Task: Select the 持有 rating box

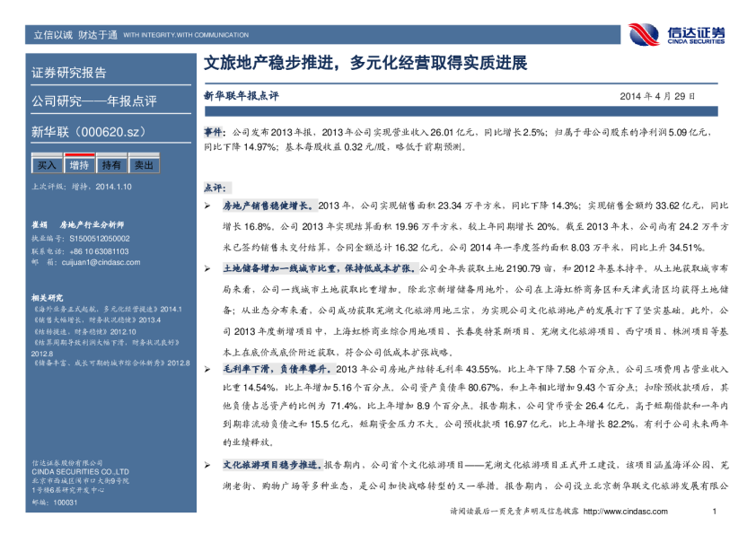Action: [x=111, y=165]
